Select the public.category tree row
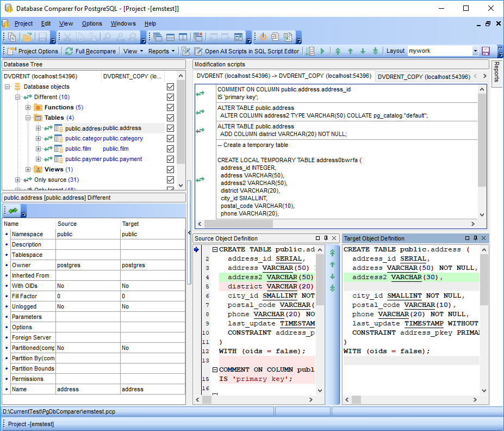 point(104,138)
